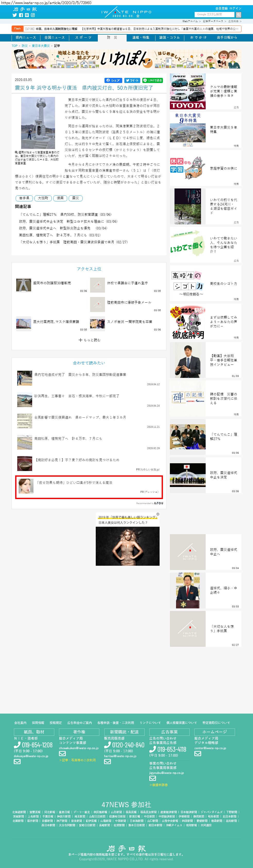Open the Twitter icon in header
Viewport: 253px width, 868px height.
point(14,15)
